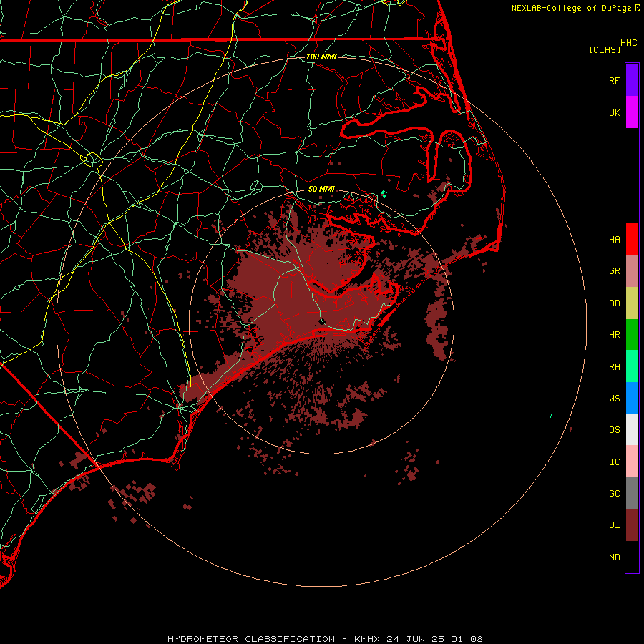644x644 pixels.
Task: Click the BI dark red swatch
Action: tap(632, 525)
